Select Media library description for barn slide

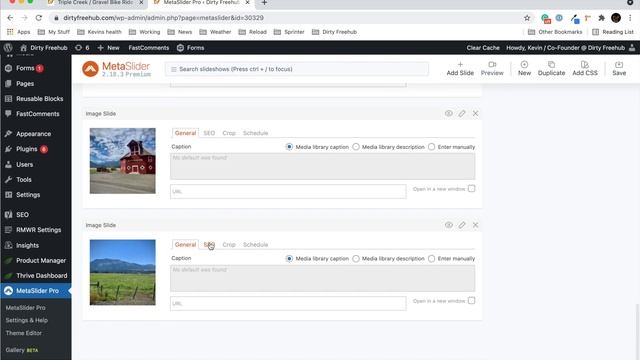356,147
